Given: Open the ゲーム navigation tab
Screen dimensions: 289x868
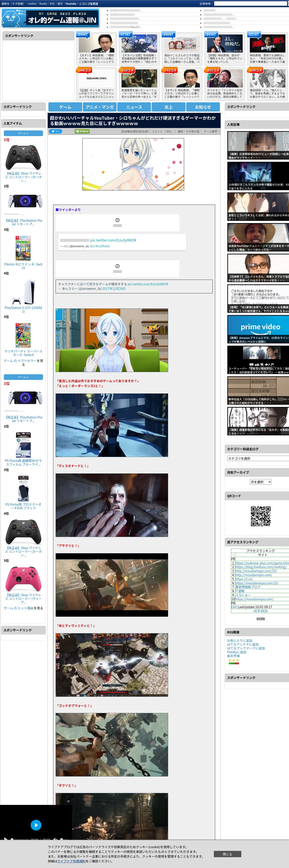Looking at the screenshot, I should pyautogui.click(x=65, y=107).
